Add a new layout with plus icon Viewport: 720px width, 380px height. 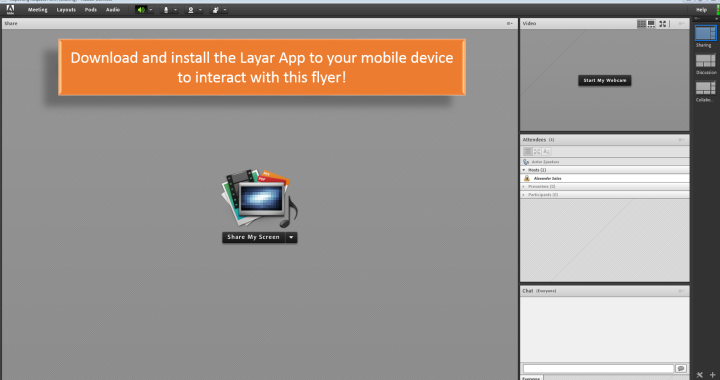tap(712, 375)
